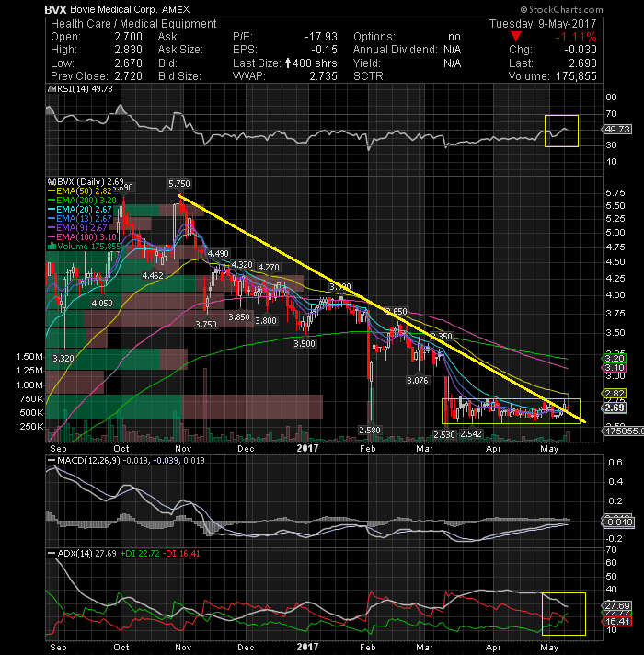Image resolution: width=644 pixels, height=655 pixels.
Task: Click the Low value 2.670
Action: 128,63
